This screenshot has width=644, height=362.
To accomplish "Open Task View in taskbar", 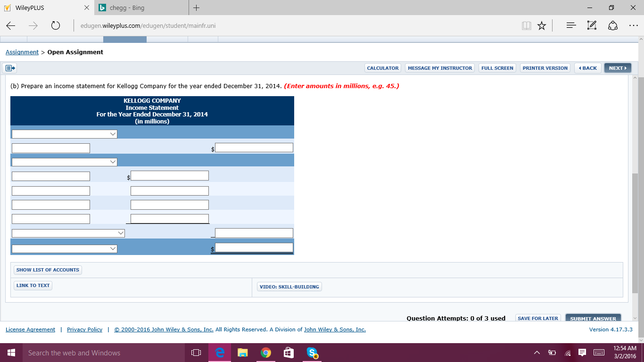I will (x=196, y=353).
